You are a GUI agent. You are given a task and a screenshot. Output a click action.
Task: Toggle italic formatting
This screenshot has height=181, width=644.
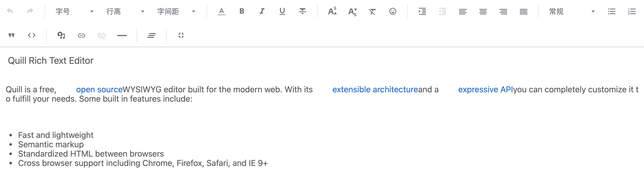pos(262,11)
